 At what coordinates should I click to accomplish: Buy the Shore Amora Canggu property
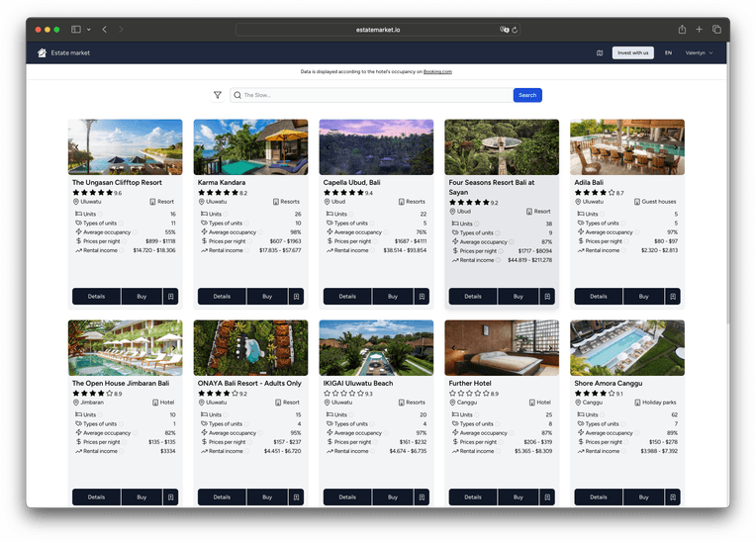643,497
